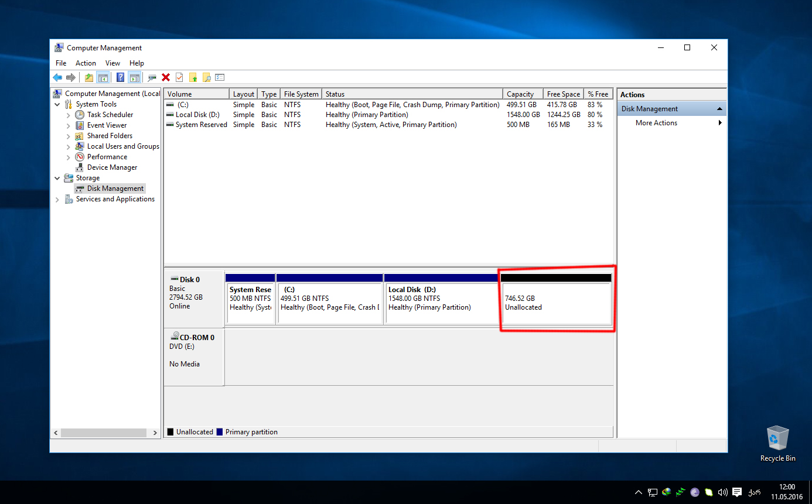Expand the Event Viewer node arrow
The width and height of the screenshot is (812, 504).
(x=69, y=125)
